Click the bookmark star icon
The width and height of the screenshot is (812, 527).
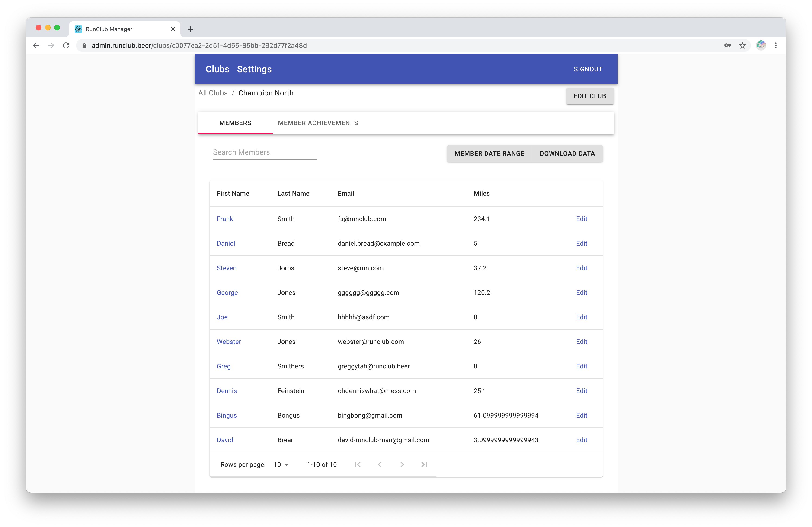(742, 45)
